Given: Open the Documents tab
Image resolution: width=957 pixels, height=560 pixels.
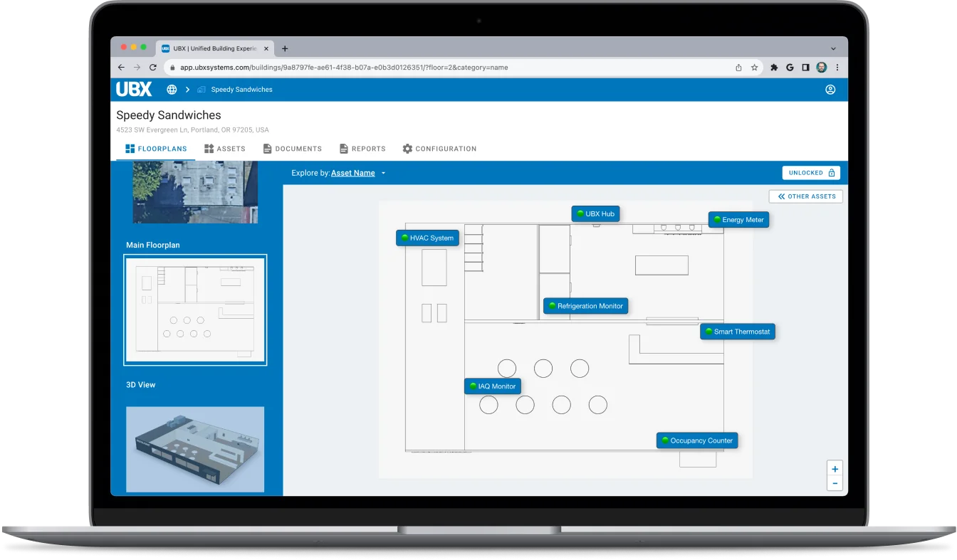Looking at the screenshot, I should pyautogui.click(x=293, y=149).
